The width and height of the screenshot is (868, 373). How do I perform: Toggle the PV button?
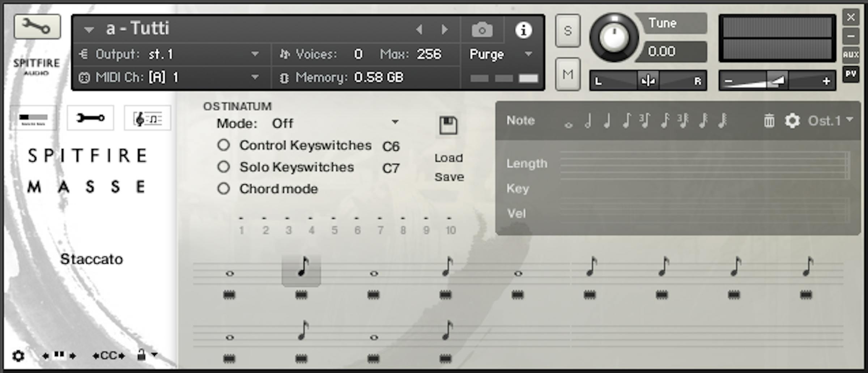pos(851,74)
